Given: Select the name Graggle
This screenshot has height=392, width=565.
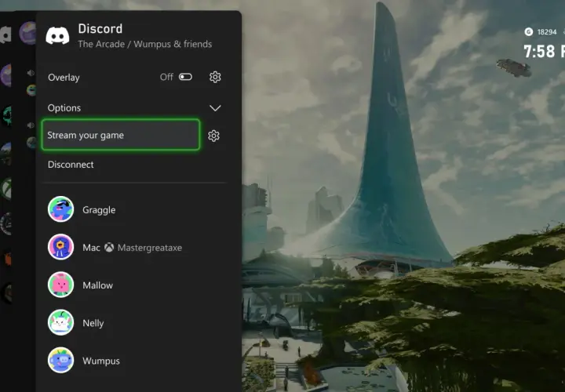Looking at the screenshot, I should [99, 210].
